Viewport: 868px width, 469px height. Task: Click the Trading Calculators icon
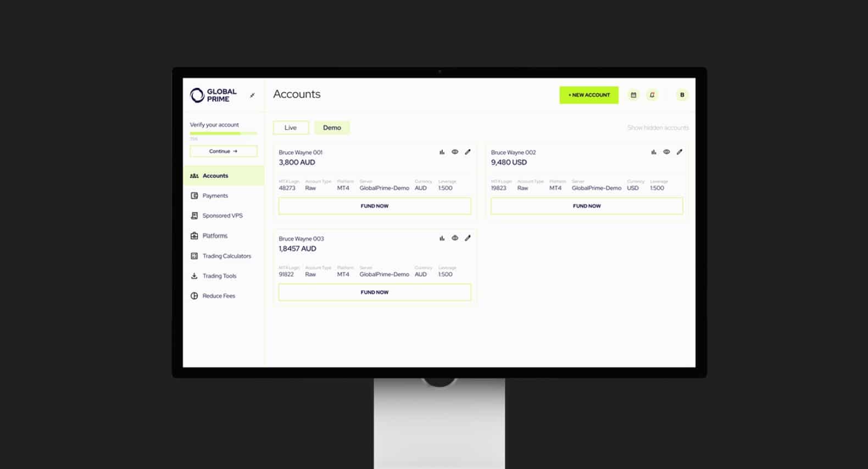[194, 256]
